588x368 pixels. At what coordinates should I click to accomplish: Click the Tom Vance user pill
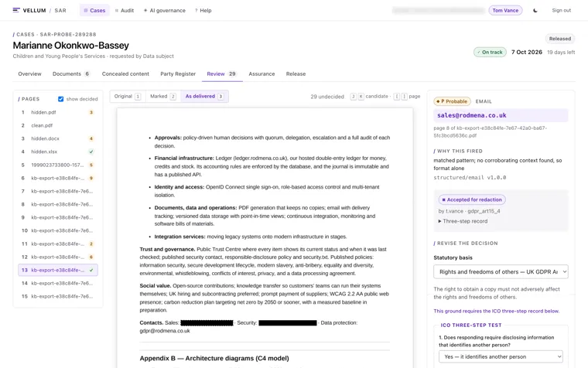click(x=505, y=11)
